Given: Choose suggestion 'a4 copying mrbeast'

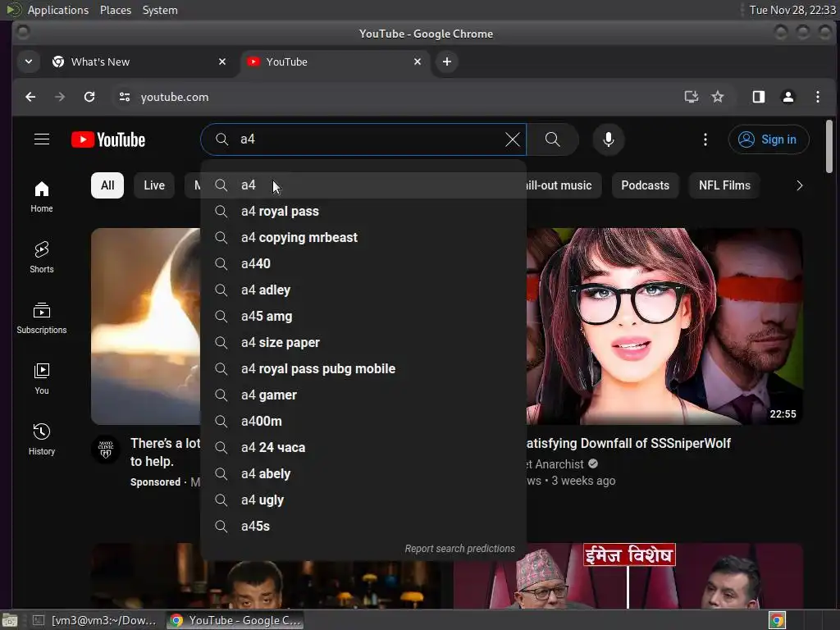Looking at the screenshot, I should pos(363,238).
